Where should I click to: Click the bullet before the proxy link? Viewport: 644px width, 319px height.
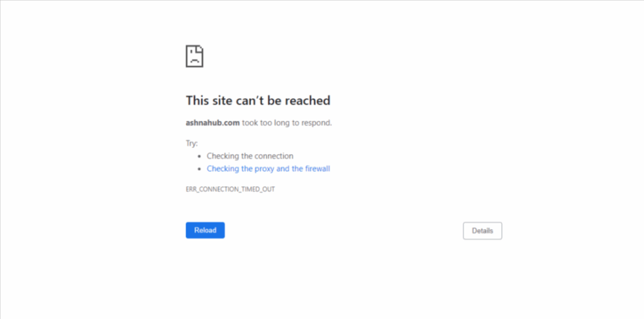point(199,169)
